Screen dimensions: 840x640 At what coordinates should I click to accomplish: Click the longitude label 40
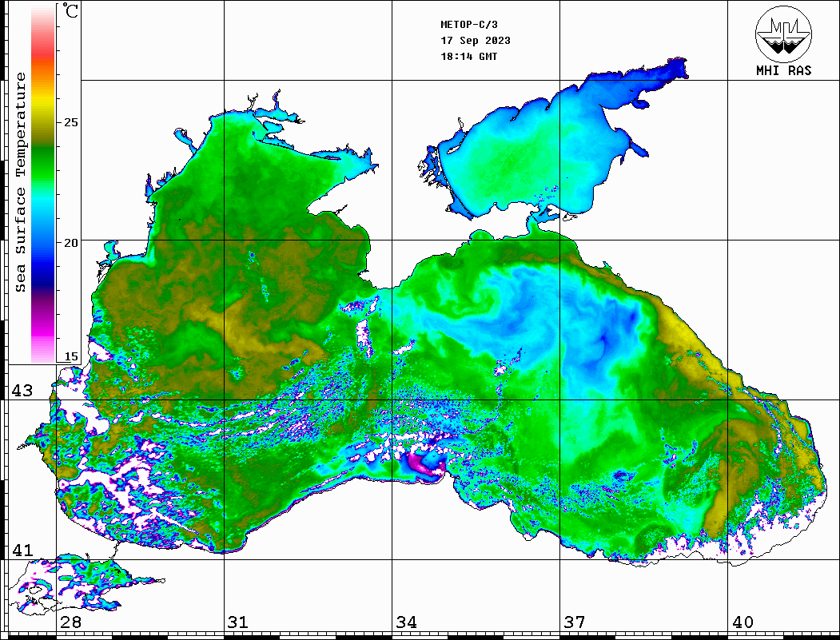pos(742,622)
